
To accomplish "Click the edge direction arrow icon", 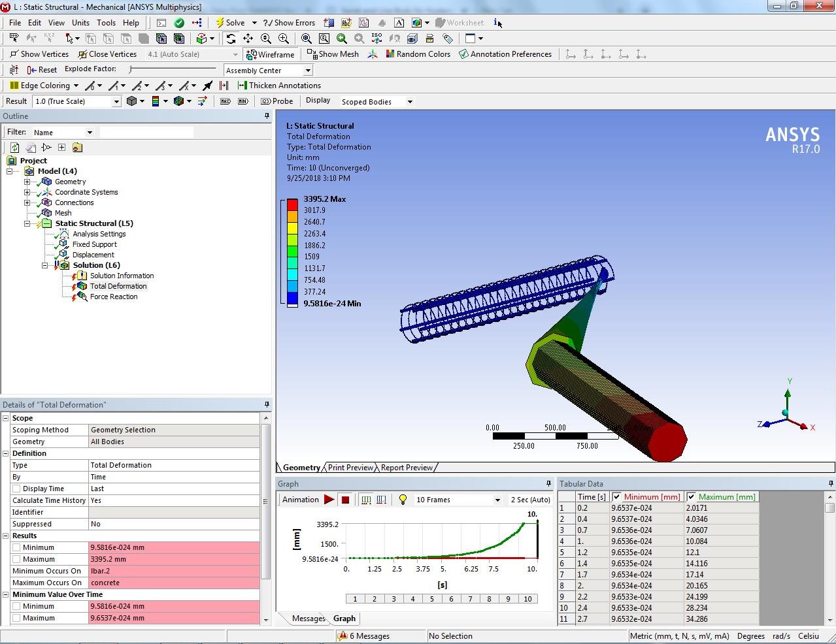I will pos(208,86).
